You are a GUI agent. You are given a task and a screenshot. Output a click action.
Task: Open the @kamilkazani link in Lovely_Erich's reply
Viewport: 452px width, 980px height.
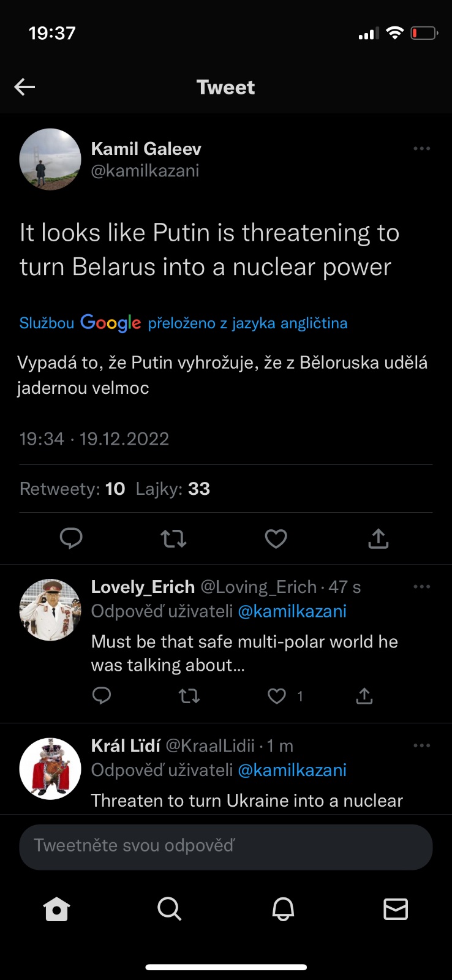pos(292,611)
